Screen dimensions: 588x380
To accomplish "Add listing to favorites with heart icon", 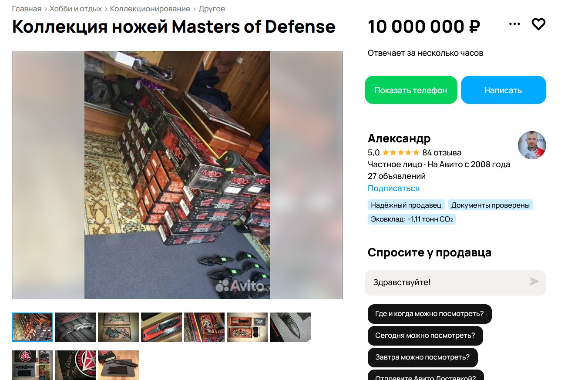I will [538, 24].
